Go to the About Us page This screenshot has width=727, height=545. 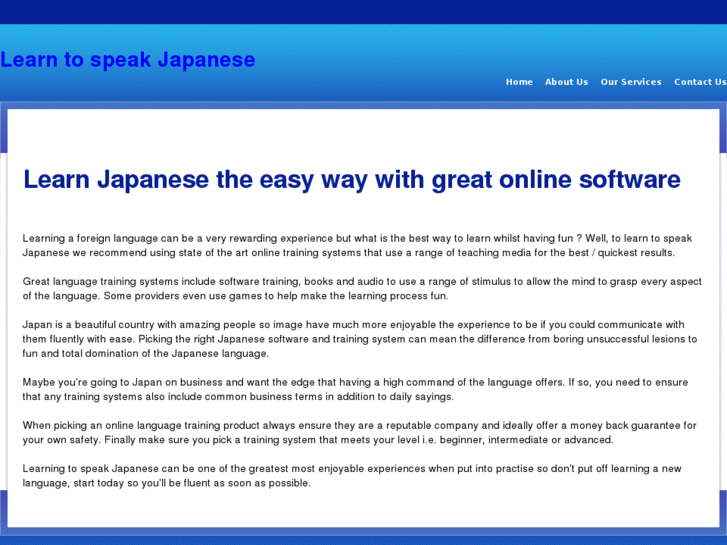[566, 82]
